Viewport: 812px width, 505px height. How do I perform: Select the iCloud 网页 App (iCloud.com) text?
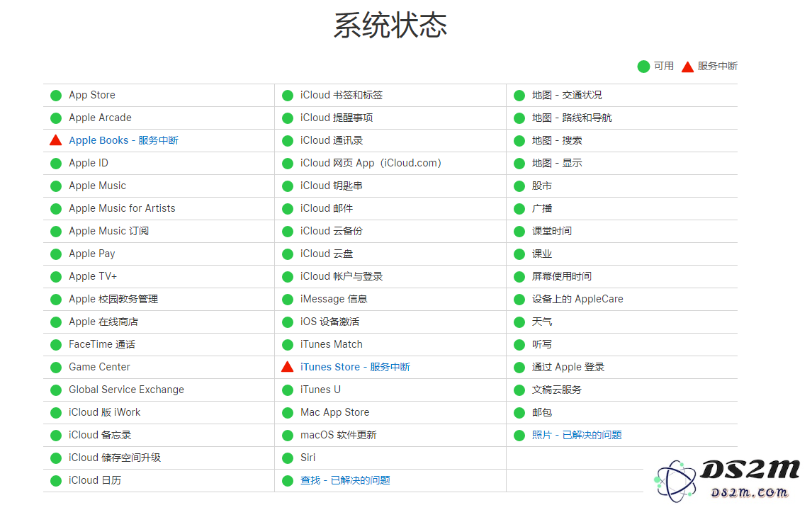point(371,163)
